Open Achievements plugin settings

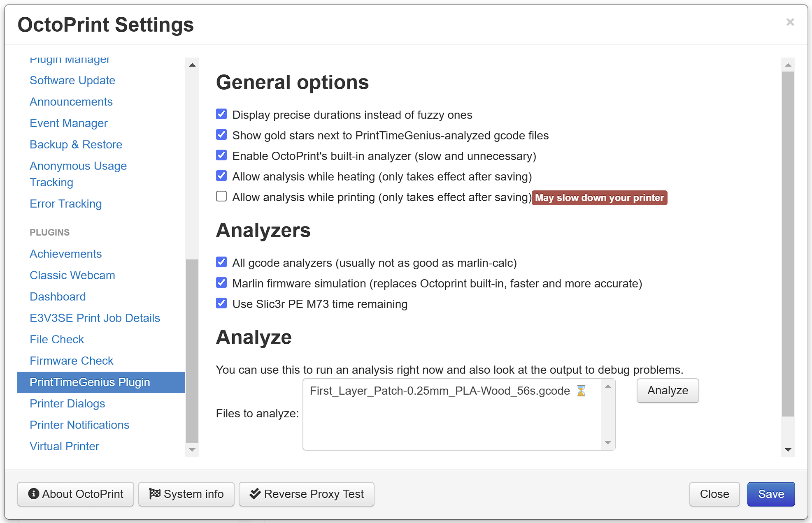[x=66, y=254]
